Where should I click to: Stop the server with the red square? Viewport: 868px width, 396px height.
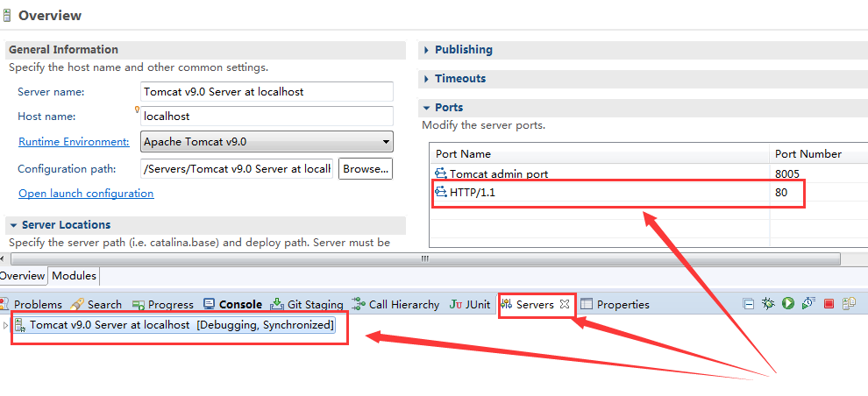tap(829, 304)
